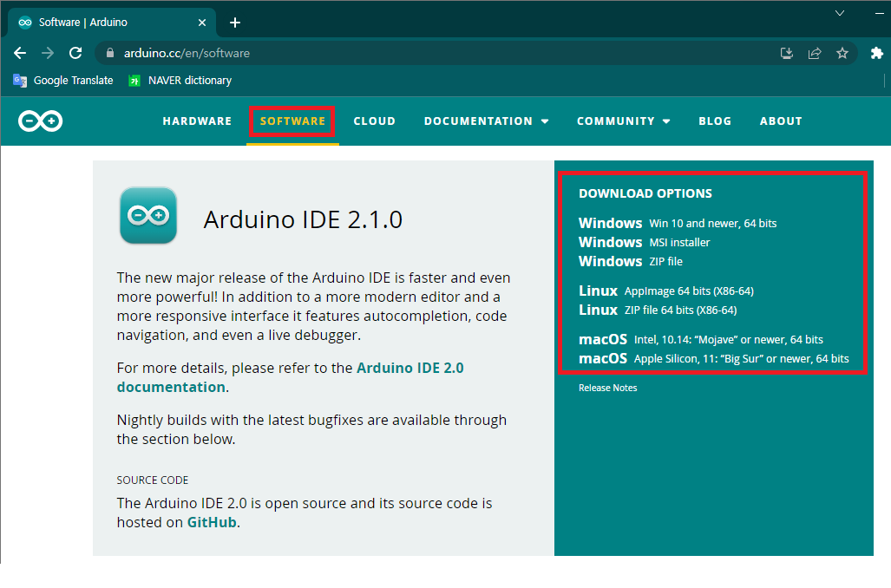Viewport: 891px width, 588px height.
Task: Open the ABOUT menu item
Action: pyautogui.click(x=782, y=121)
